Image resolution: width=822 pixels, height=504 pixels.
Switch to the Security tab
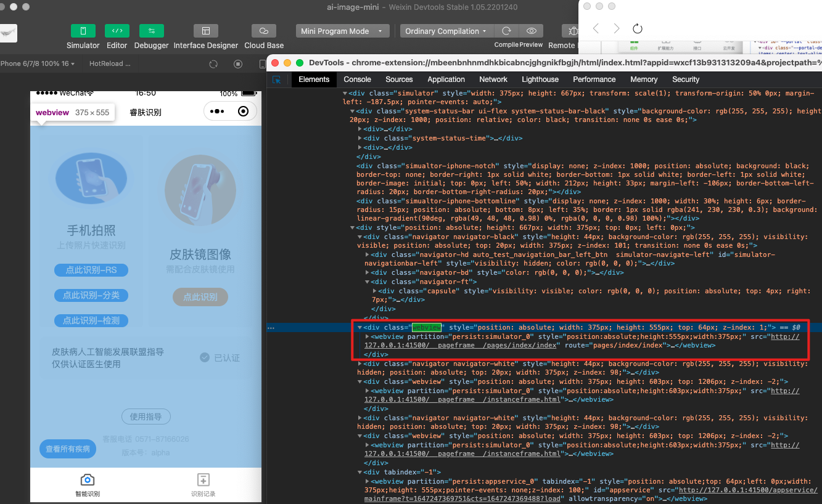pyautogui.click(x=686, y=79)
